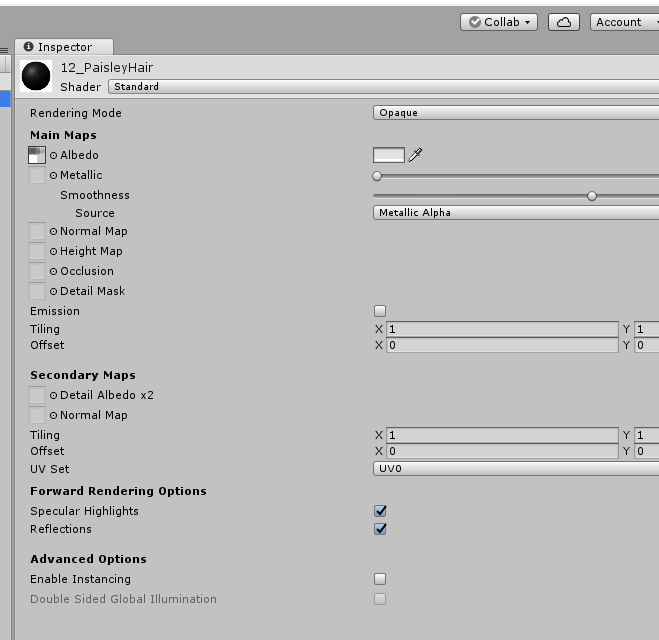Open the Shader dropdown set to Standard
Image resolution: width=659 pixels, height=640 pixels.
[383, 87]
